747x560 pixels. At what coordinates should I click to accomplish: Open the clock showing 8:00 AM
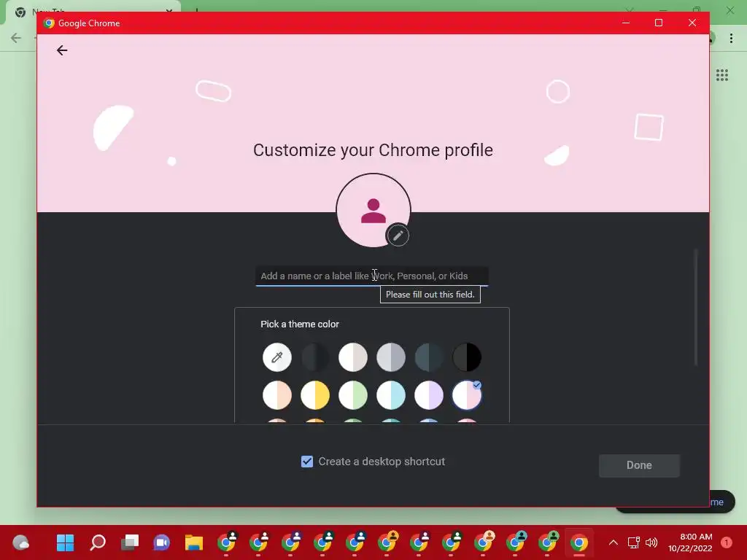point(690,542)
